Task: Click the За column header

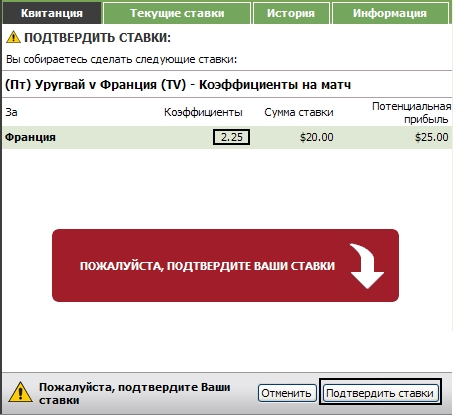Action: point(11,112)
